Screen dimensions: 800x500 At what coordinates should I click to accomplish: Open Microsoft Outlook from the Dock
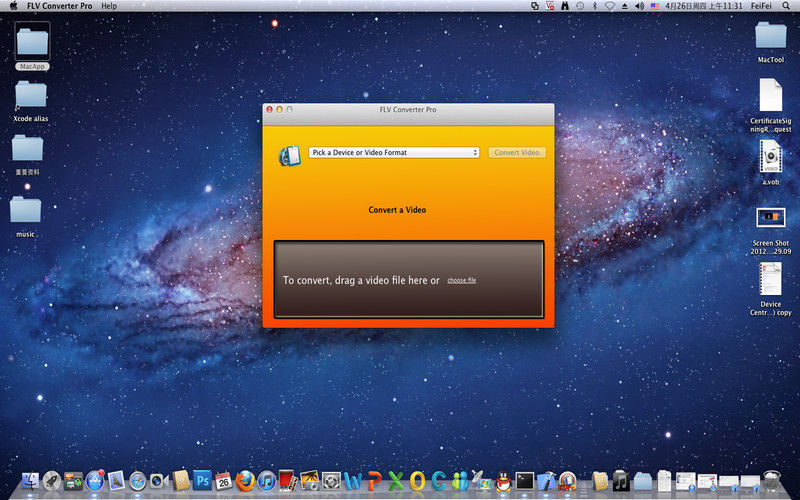(x=417, y=481)
